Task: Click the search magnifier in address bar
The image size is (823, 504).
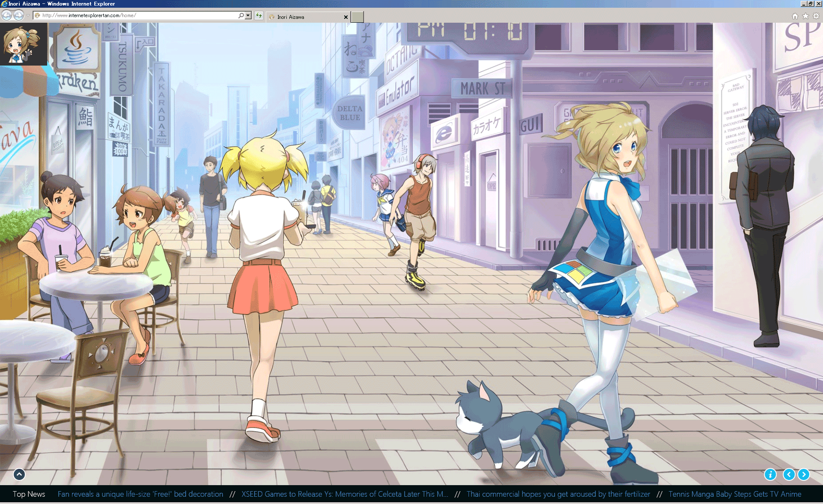Action: coord(241,15)
